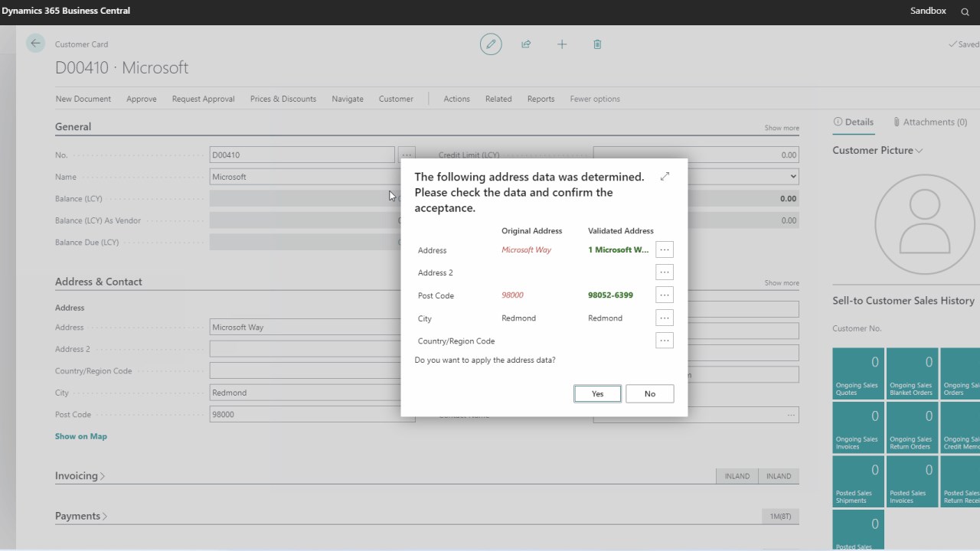
Task: Open the Ongoing Sales Invoices tile
Action: click(858, 427)
